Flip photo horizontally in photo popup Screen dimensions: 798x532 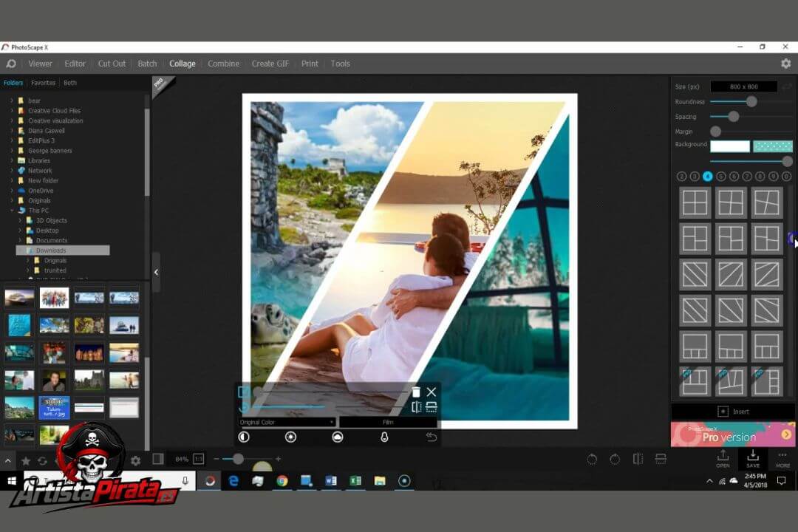tap(416, 407)
